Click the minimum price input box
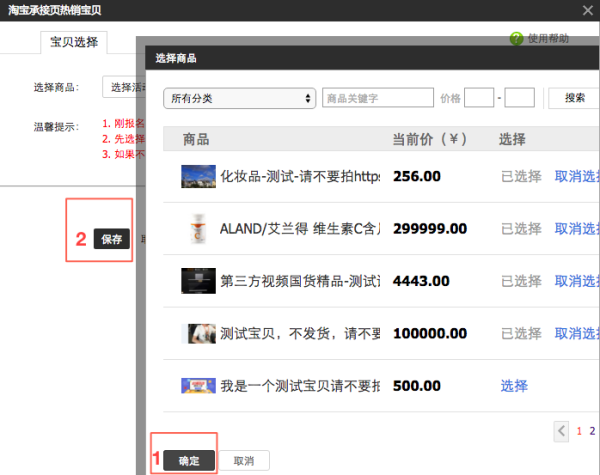This screenshot has width=600, height=475. click(479, 98)
